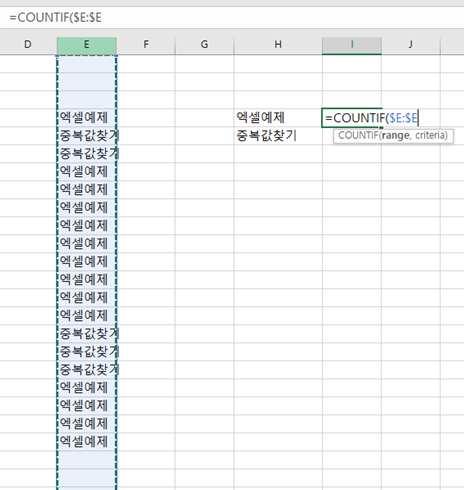The height and width of the screenshot is (490, 464).
Task: Click the 엑셀예제 cell in column H
Action: coord(278,118)
